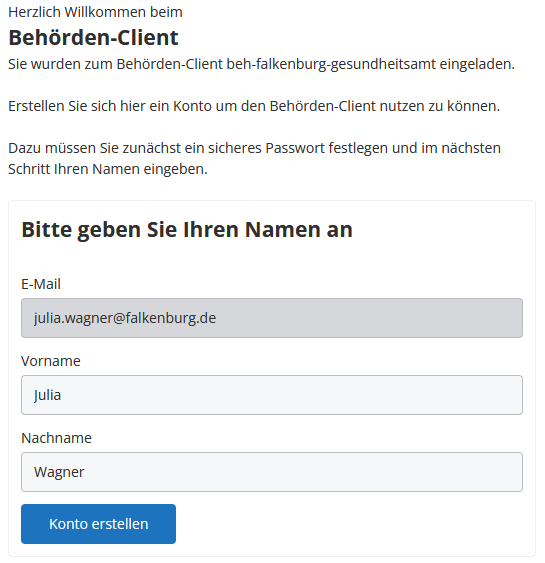The image size is (545, 563).
Task: Click the 'Schritt Ihren Namen eingeben' line
Action: point(108,169)
